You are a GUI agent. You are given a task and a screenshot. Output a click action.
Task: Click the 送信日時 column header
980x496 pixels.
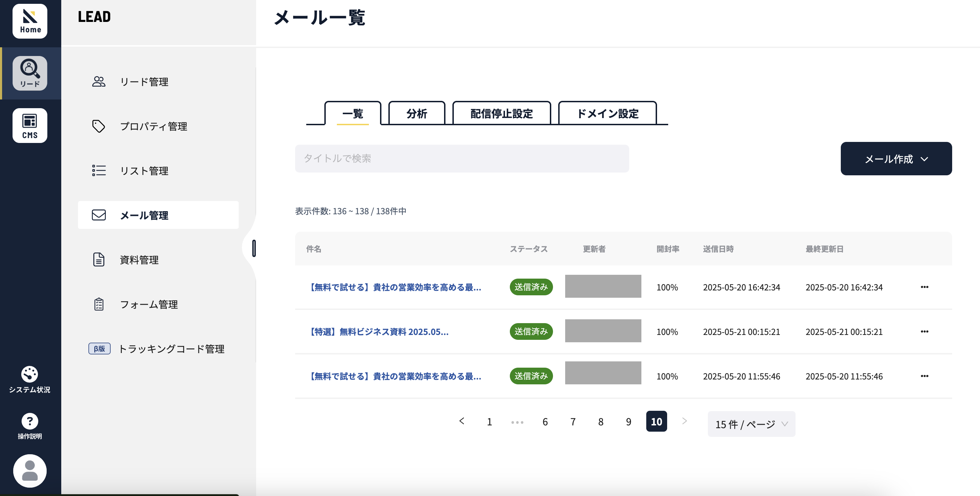718,249
